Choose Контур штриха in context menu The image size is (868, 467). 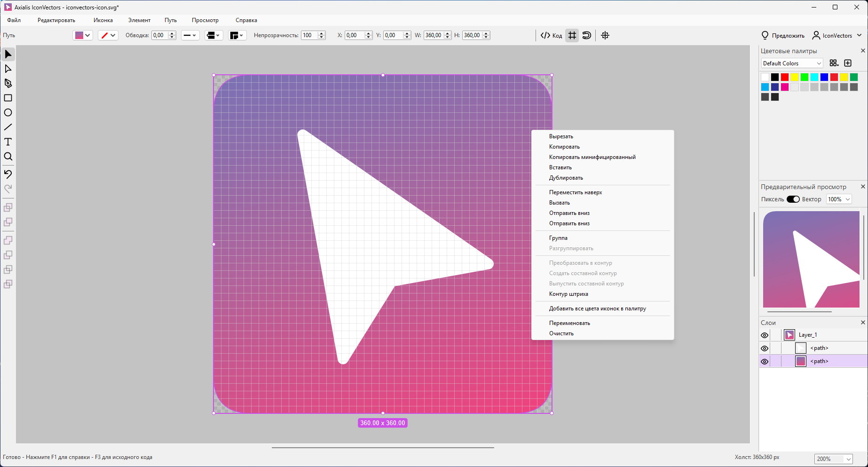click(x=602, y=294)
